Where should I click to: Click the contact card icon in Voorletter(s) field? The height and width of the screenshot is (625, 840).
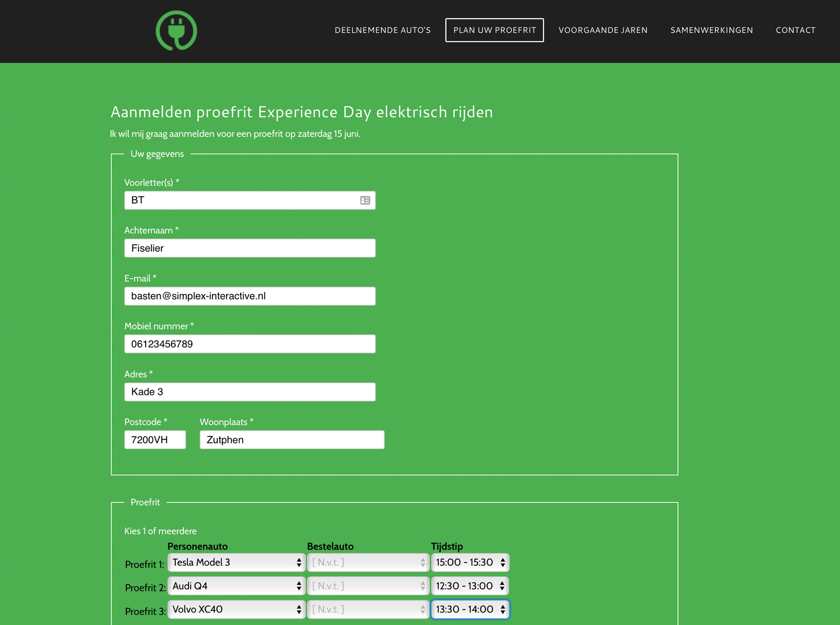pos(364,200)
